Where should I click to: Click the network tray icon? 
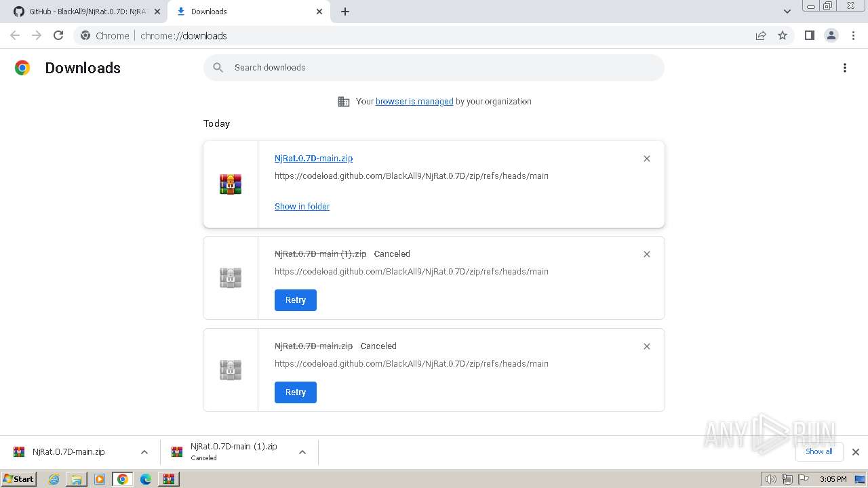pyautogui.click(x=787, y=479)
